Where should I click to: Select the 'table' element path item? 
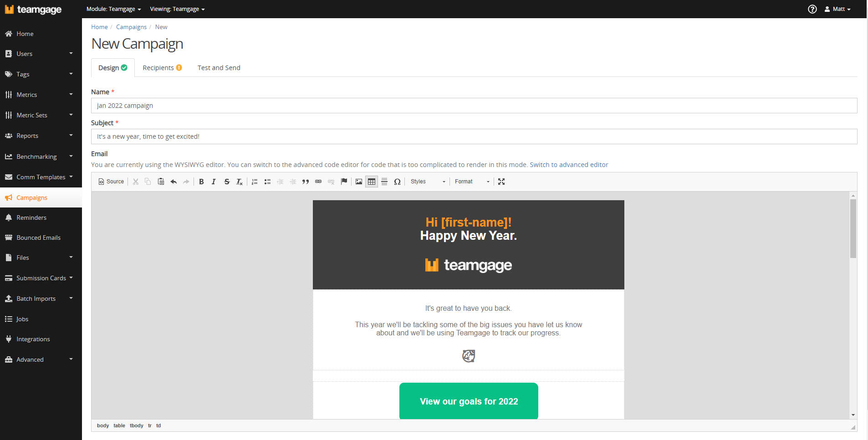coord(119,425)
